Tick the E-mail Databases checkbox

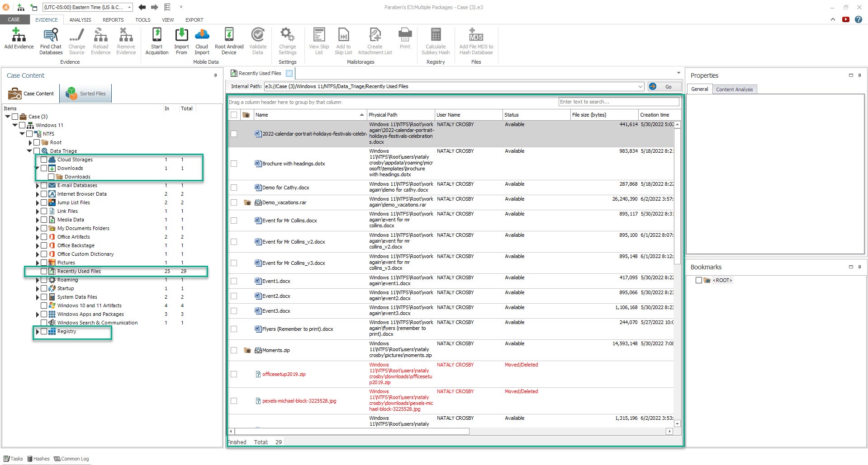point(44,185)
